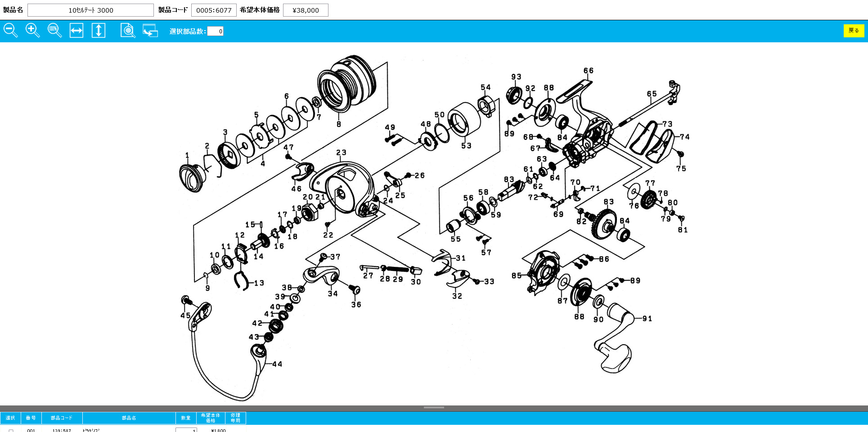Select part number 36 label
Viewport: 868px width, 432px height.
tap(356, 305)
